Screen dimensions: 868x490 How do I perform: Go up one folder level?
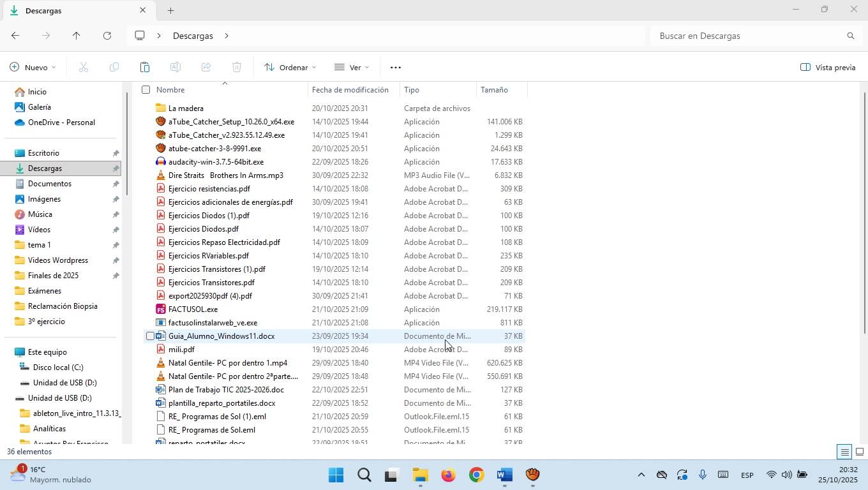pyautogui.click(x=76, y=36)
